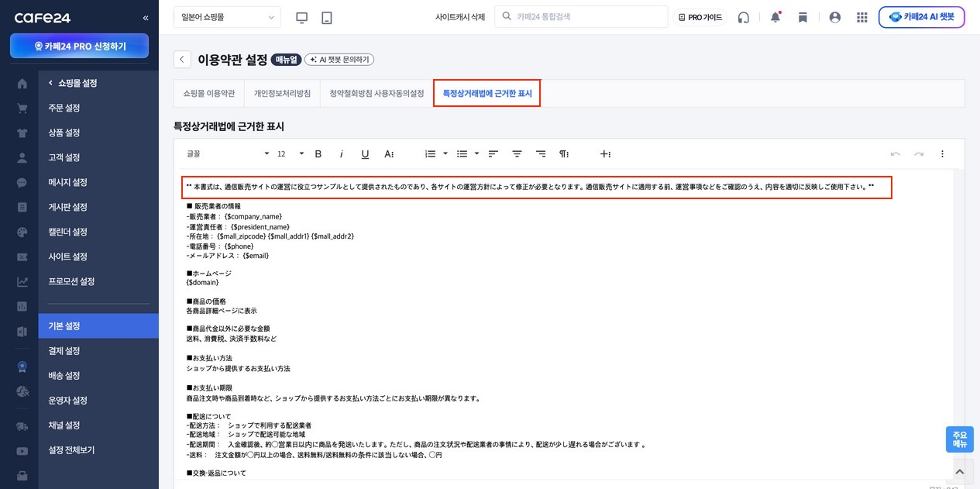Open the speech bubble (messages) sidebar icon
980x489 pixels.
pos(22,182)
